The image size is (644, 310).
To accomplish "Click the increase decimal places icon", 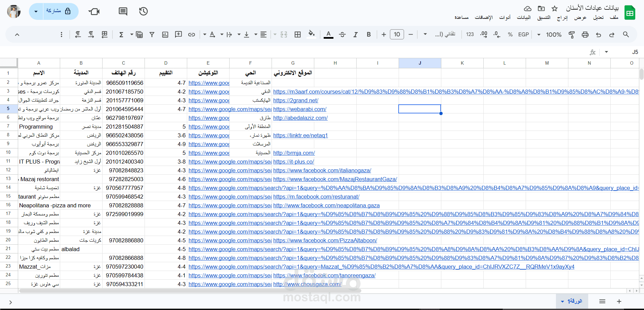I will pos(484,34).
